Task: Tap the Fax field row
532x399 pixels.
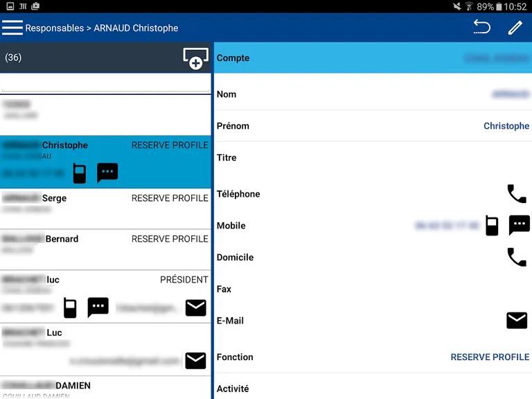Action: pyautogui.click(x=373, y=289)
